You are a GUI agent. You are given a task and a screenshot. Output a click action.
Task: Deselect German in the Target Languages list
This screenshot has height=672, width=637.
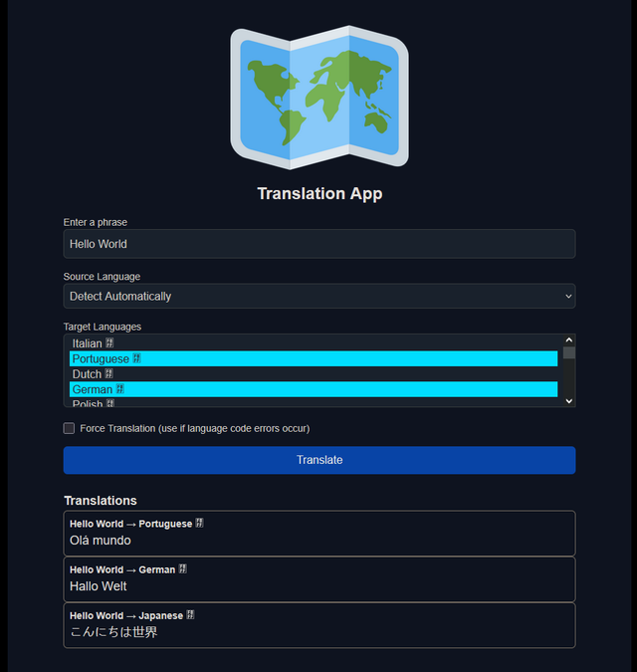[x=314, y=389]
